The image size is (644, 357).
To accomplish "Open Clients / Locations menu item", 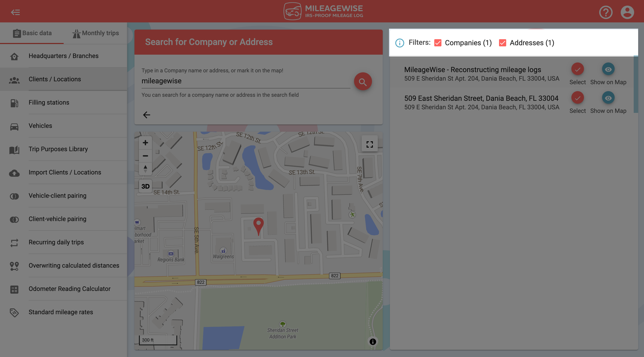I will coord(63,79).
